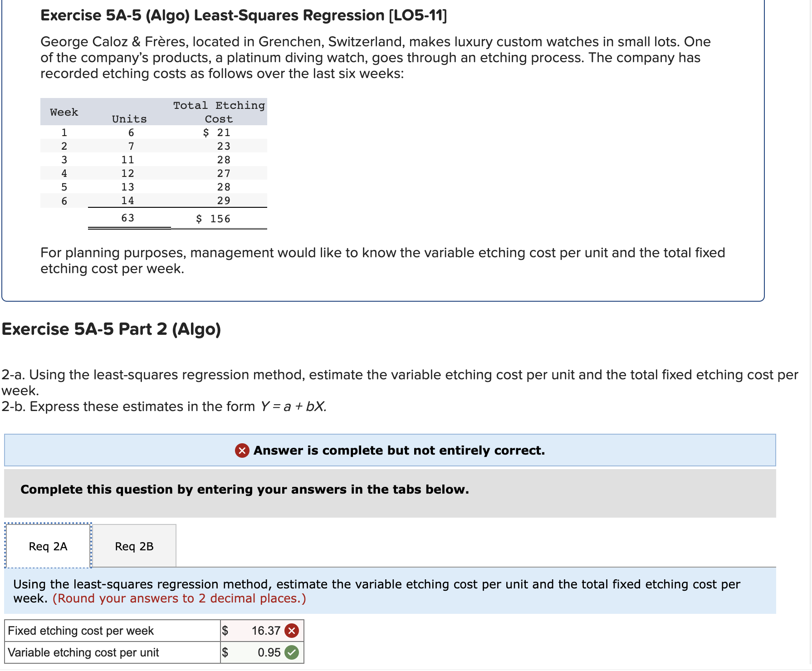Image resolution: width=812 pixels, height=671 pixels.
Task: Click the week 4 etching cost '27'
Action: [224, 173]
